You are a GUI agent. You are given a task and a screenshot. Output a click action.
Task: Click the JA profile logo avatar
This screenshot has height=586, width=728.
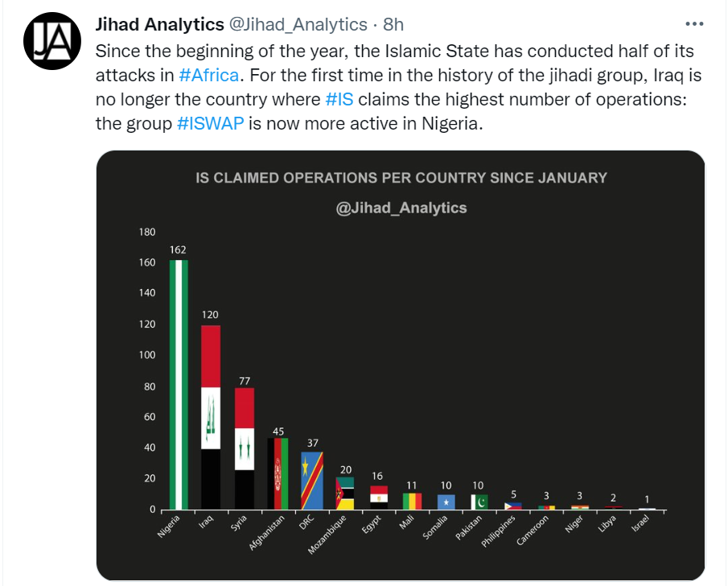(x=51, y=39)
